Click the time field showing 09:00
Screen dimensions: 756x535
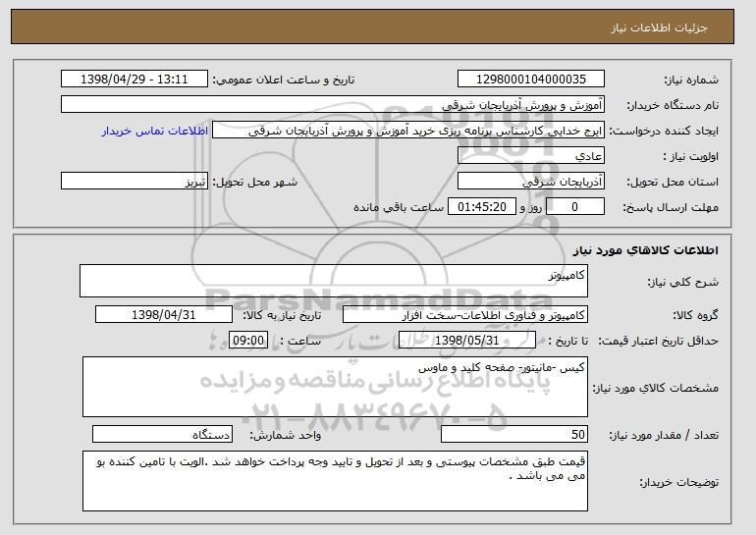[248, 341]
